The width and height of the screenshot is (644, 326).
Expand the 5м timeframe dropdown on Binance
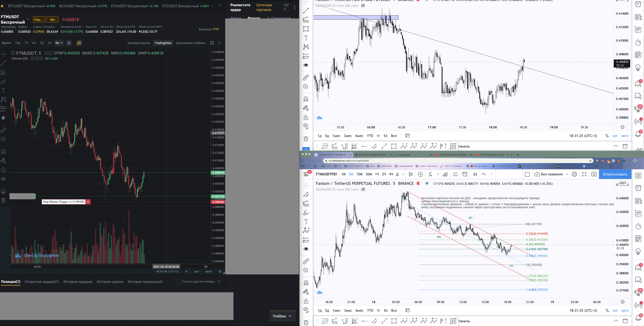(x=62, y=43)
